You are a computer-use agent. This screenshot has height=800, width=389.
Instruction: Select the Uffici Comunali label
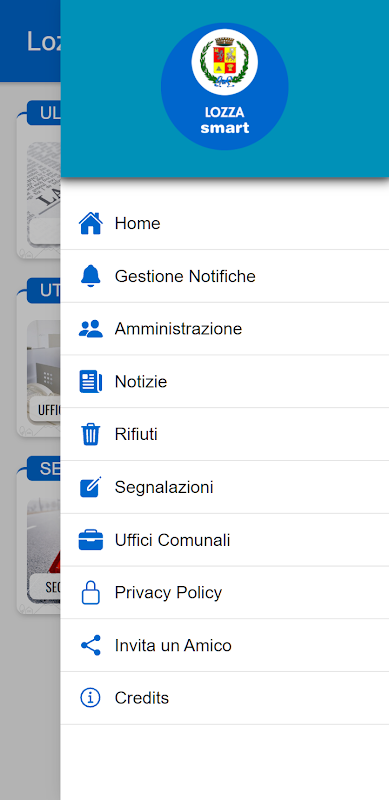point(173,540)
